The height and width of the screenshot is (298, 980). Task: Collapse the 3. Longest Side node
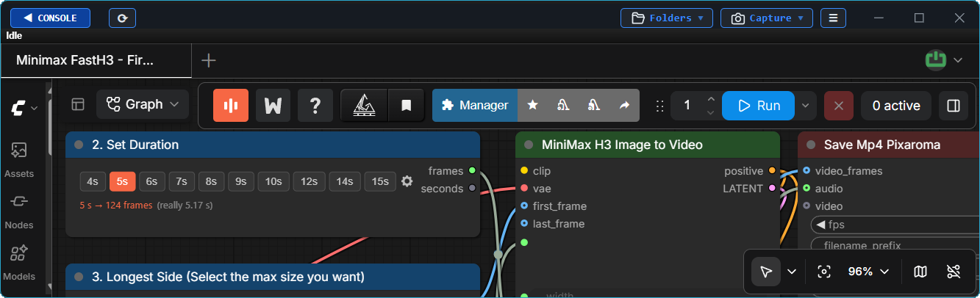pos(79,277)
